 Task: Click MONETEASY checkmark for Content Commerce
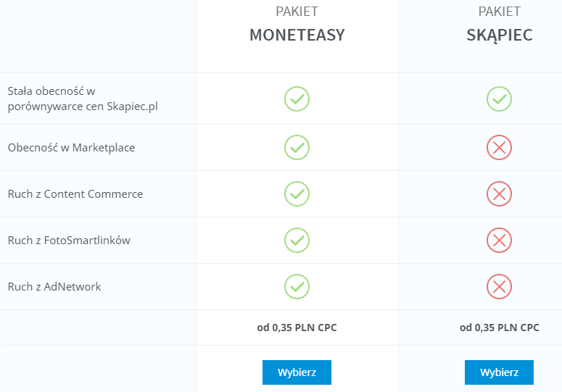coord(297,193)
